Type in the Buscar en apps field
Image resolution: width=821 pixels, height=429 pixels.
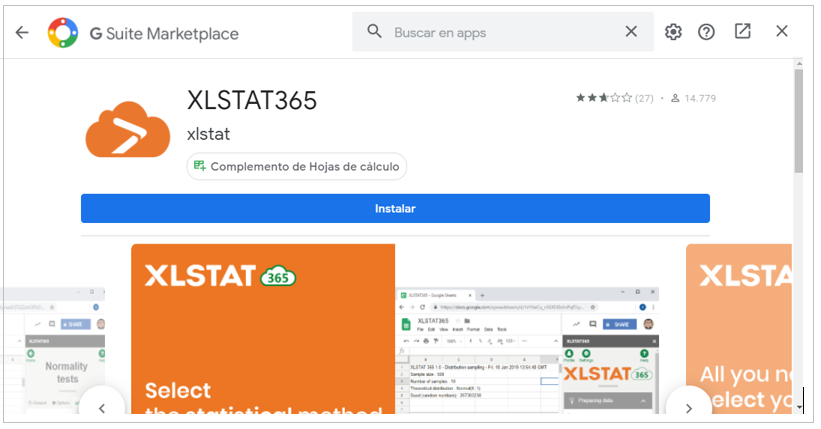point(500,32)
